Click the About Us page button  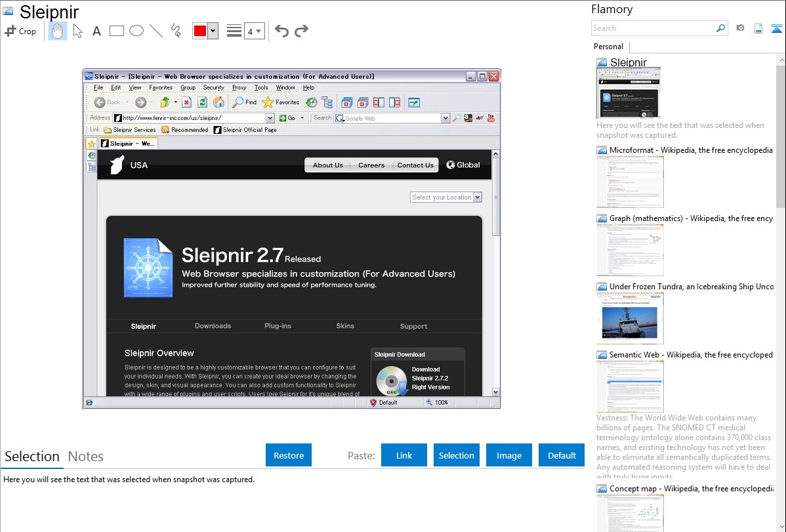click(x=328, y=165)
